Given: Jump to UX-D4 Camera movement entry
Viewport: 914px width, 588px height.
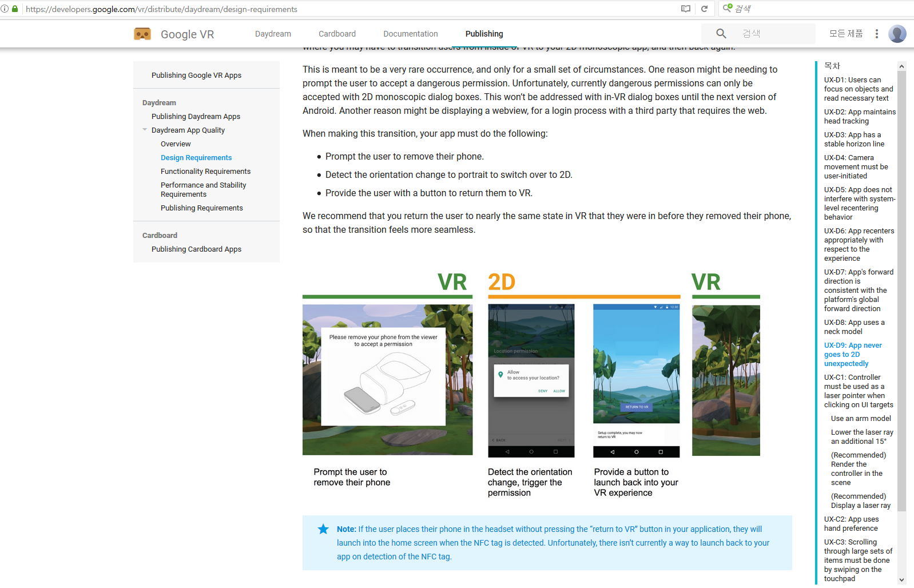Looking at the screenshot, I should tap(856, 167).
